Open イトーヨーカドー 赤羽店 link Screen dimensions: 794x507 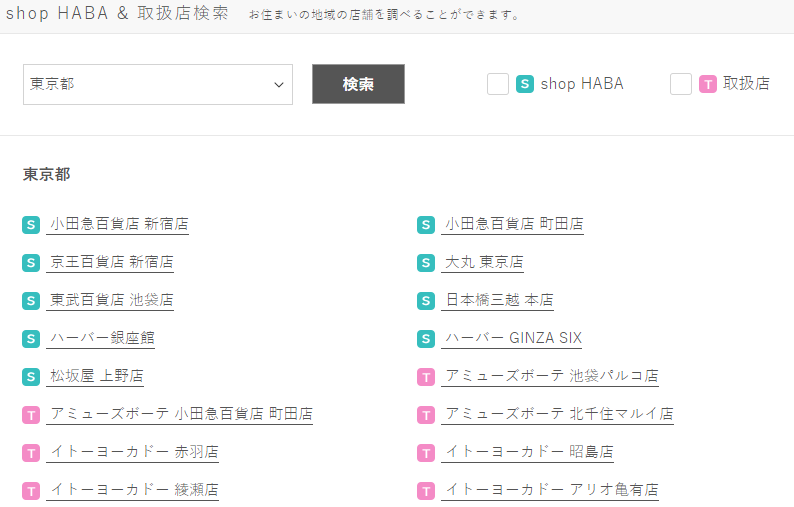point(133,452)
